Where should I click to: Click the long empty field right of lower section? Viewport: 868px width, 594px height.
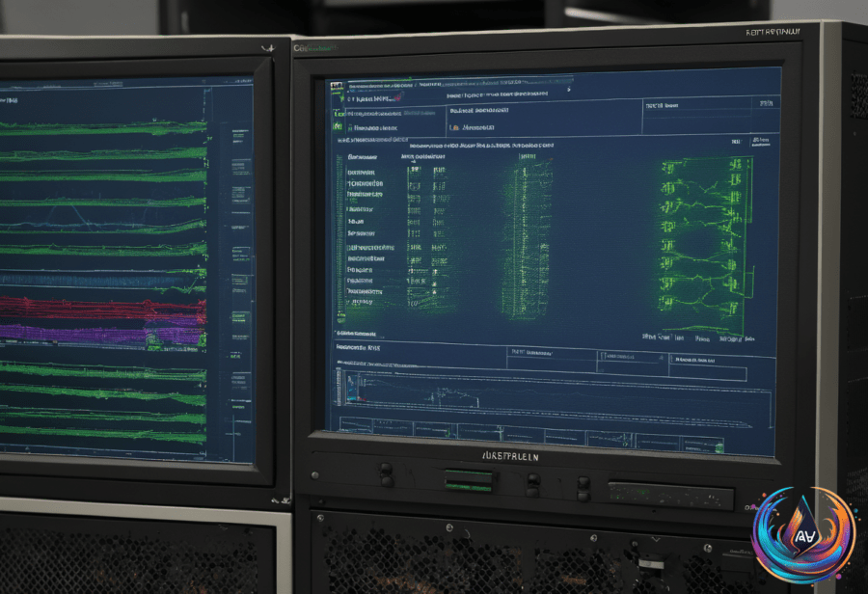click(x=708, y=374)
